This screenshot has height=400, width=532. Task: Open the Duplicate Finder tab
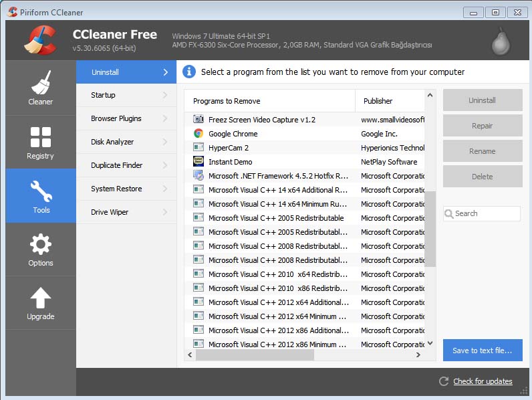(x=126, y=165)
